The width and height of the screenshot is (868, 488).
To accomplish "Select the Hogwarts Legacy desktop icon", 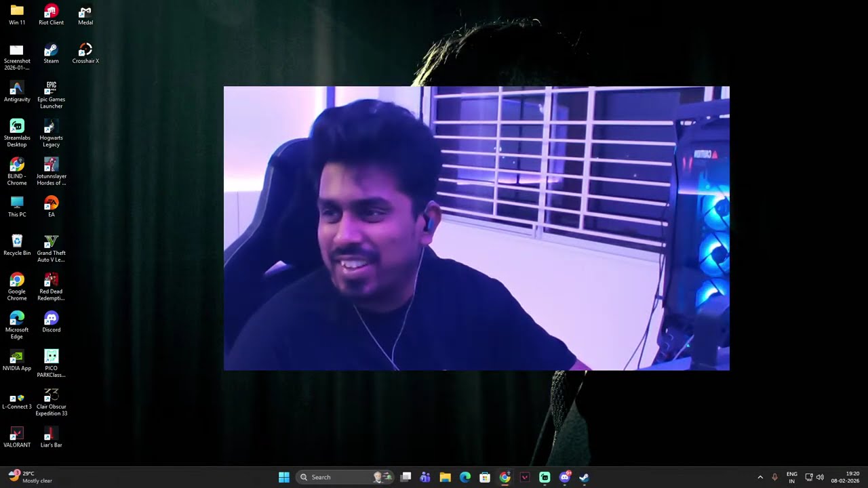I will [51, 134].
